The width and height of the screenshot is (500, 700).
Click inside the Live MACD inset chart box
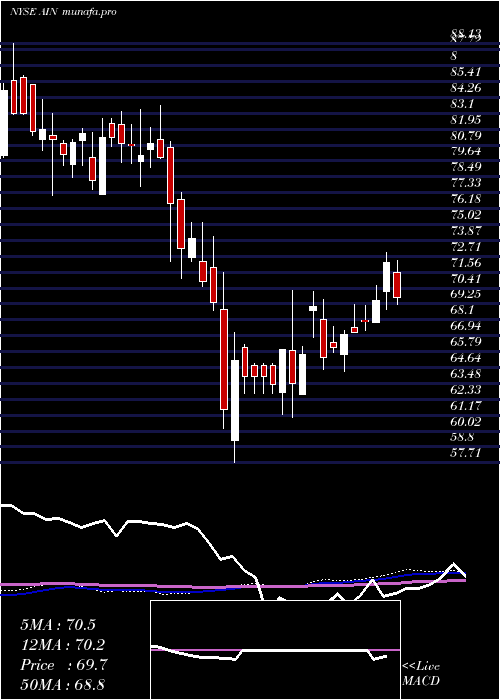[x=275, y=650]
